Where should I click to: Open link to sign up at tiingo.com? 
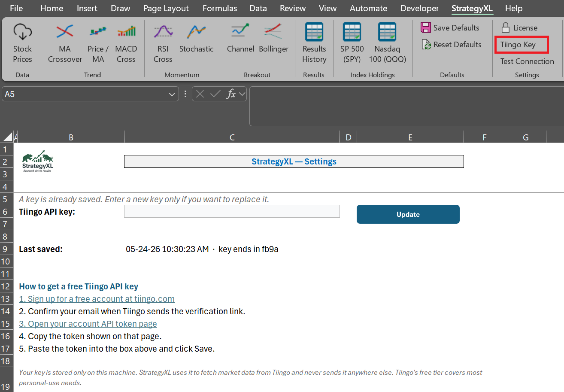97,299
